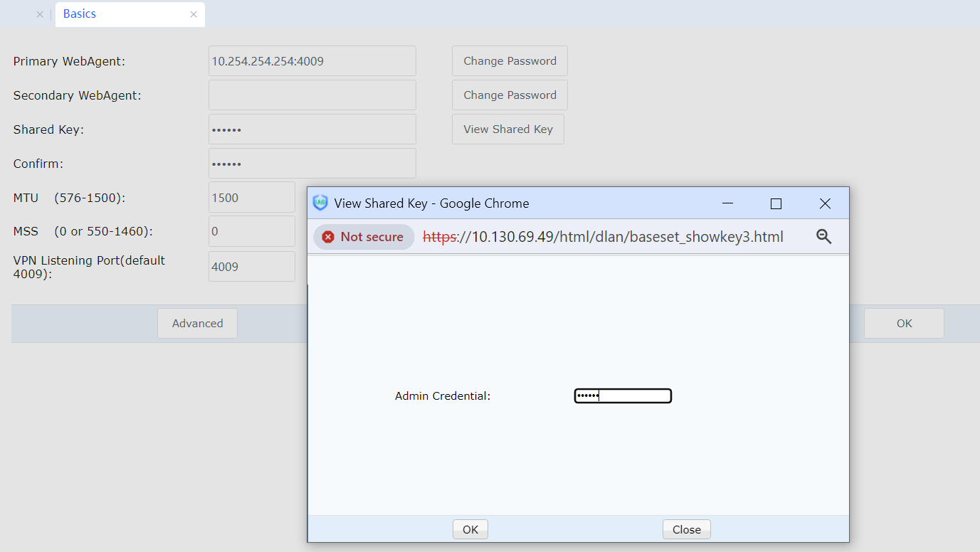The image size is (980, 552).
Task: Close the Basics tab with its X
Action: 194,14
